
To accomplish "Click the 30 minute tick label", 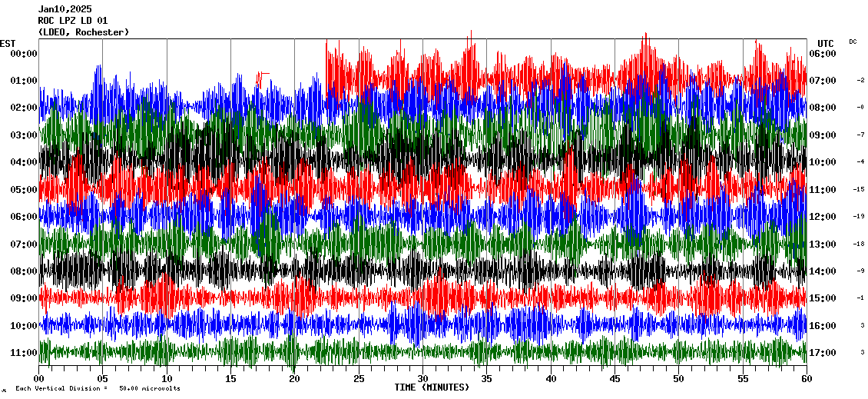I will (x=422, y=379).
